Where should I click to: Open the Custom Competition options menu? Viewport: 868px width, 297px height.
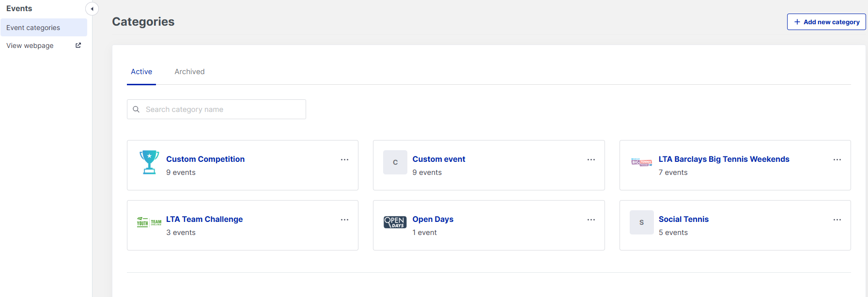pos(344,160)
